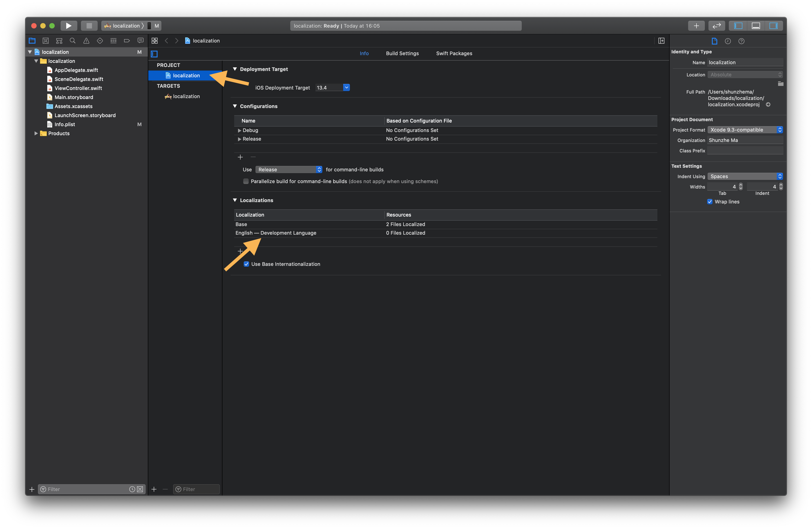Hide the project and targets list
The width and height of the screenshot is (812, 529).
point(154,54)
